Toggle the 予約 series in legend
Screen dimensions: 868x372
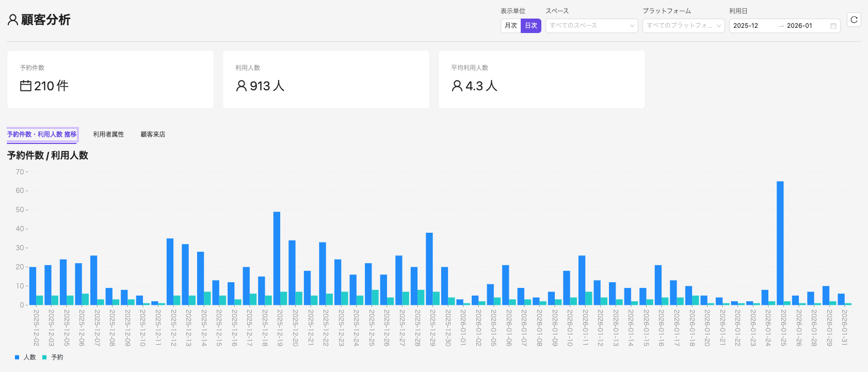pos(53,357)
